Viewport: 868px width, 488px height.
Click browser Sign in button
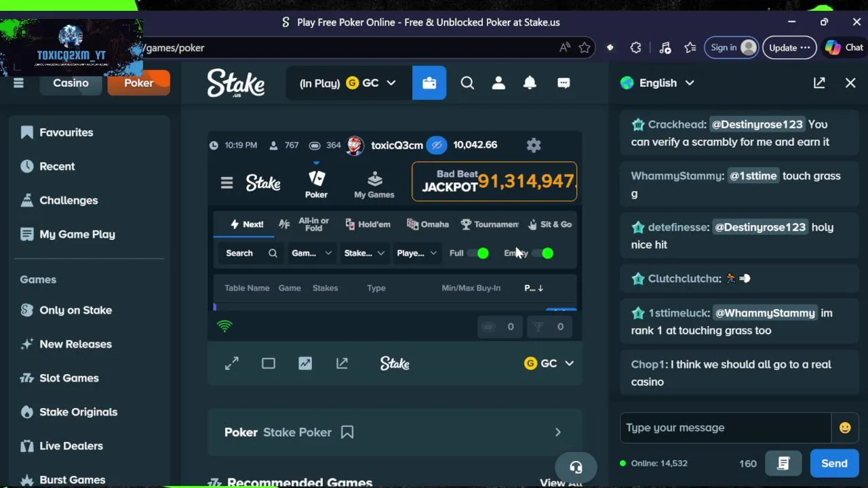pos(732,47)
